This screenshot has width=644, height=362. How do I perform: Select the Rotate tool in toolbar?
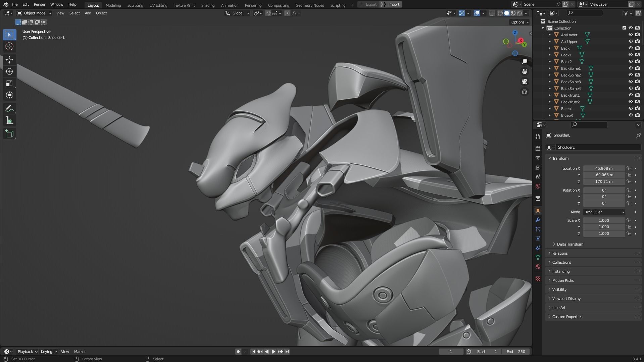pyautogui.click(x=9, y=71)
